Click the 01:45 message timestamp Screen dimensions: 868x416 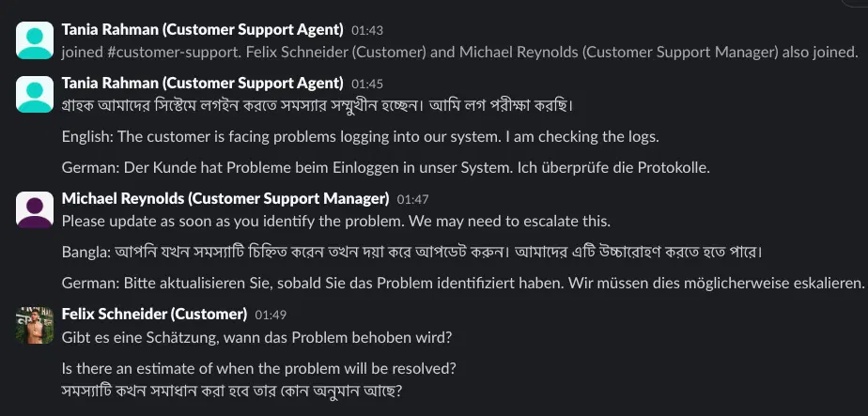coord(367,85)
